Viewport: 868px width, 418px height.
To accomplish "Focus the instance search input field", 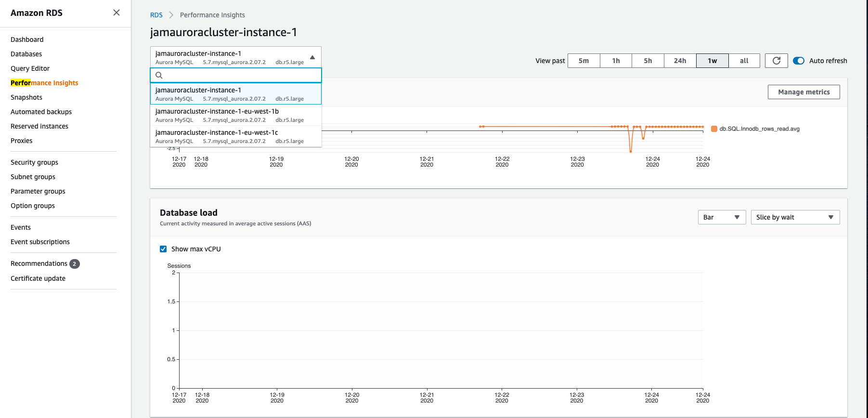I will tap(236, 75).
